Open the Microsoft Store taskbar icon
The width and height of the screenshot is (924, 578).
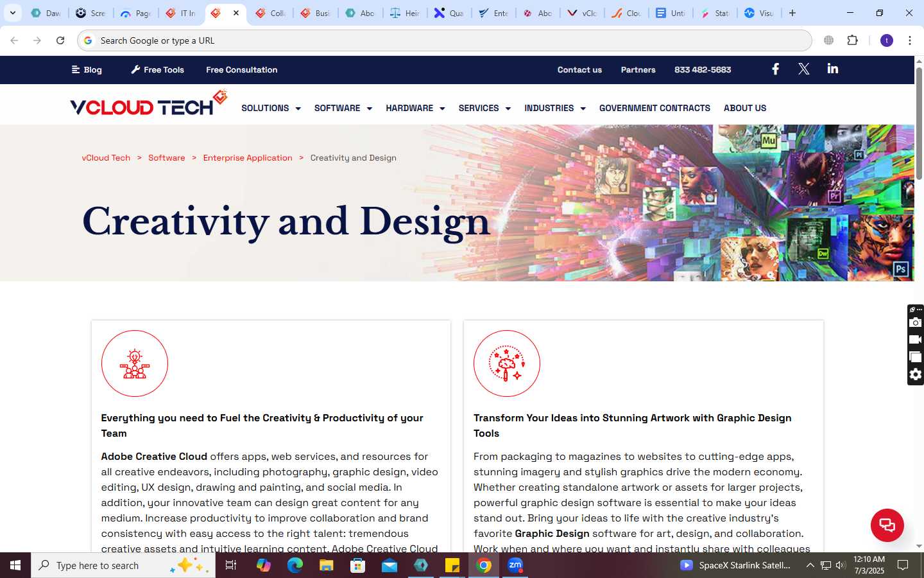click(x=358, y=565)
